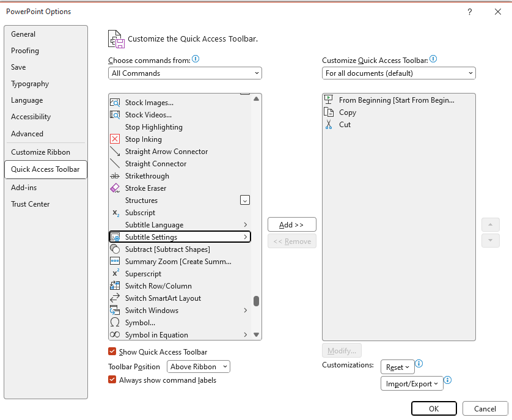Go to the Proofing section
This screenshot has height=420, width=512.
pyautogui.click(x=46, y=51)
